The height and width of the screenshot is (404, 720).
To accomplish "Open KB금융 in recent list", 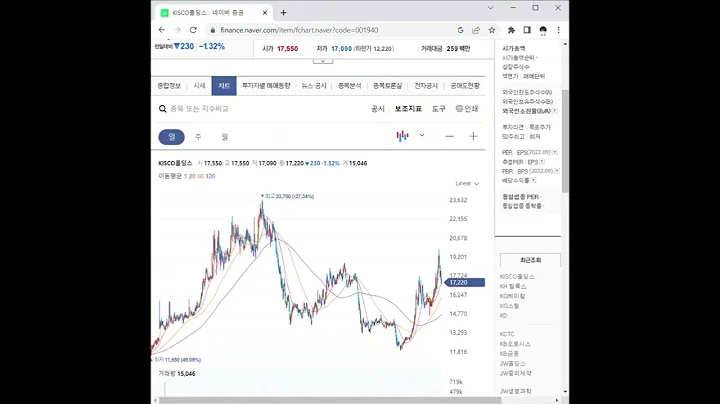I will point(509,354).
